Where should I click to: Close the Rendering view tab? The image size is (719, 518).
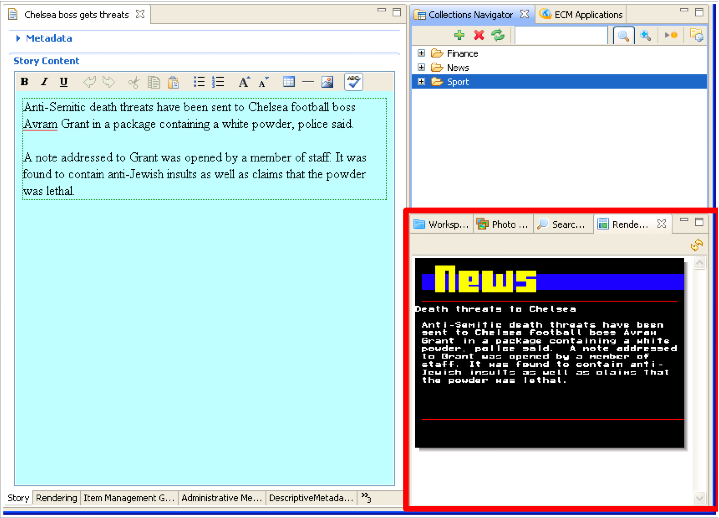click(x=661, y=224)
